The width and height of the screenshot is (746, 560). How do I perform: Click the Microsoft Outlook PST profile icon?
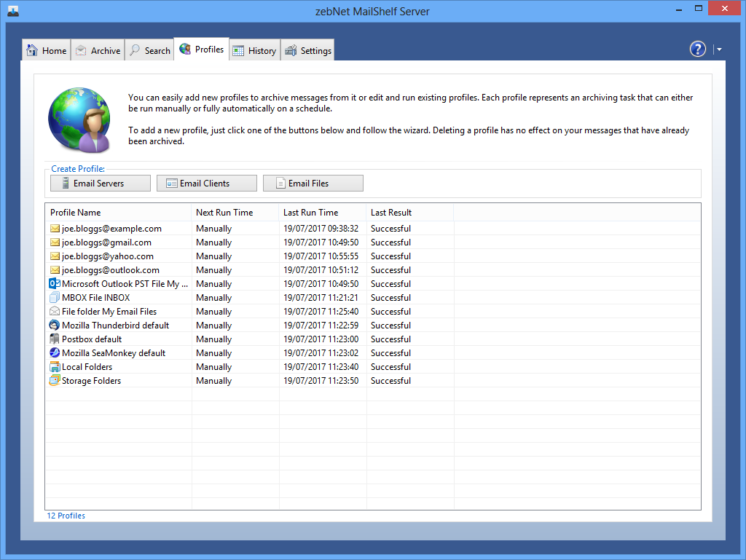click(54, 284)
